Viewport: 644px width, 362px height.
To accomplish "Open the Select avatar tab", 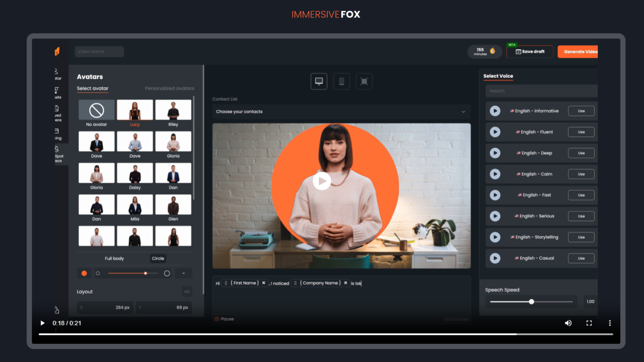I will (x=93, y=88).
